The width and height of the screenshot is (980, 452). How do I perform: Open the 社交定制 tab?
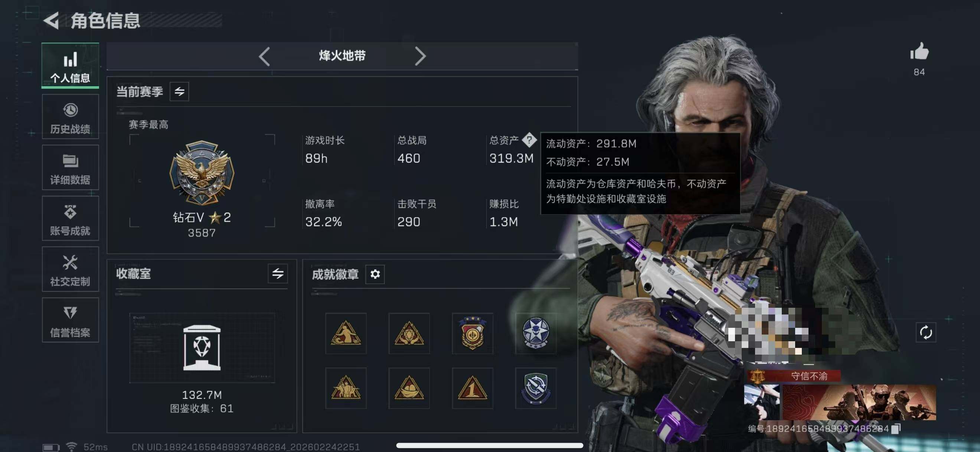tap(71, 269)
